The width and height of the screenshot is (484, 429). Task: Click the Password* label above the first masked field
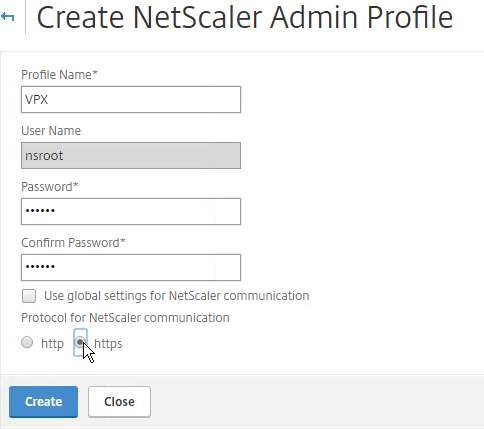click(50, 187)
